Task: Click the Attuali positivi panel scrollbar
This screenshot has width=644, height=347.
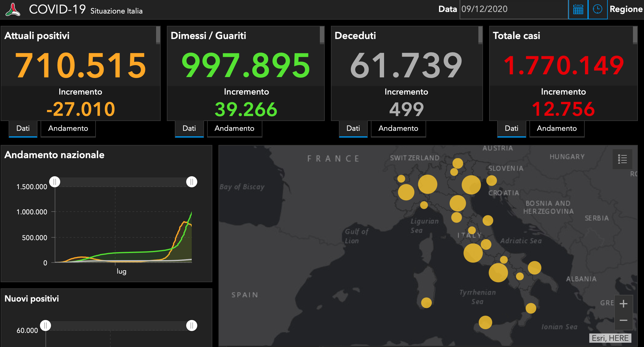Action: click(x=158, y=35)
